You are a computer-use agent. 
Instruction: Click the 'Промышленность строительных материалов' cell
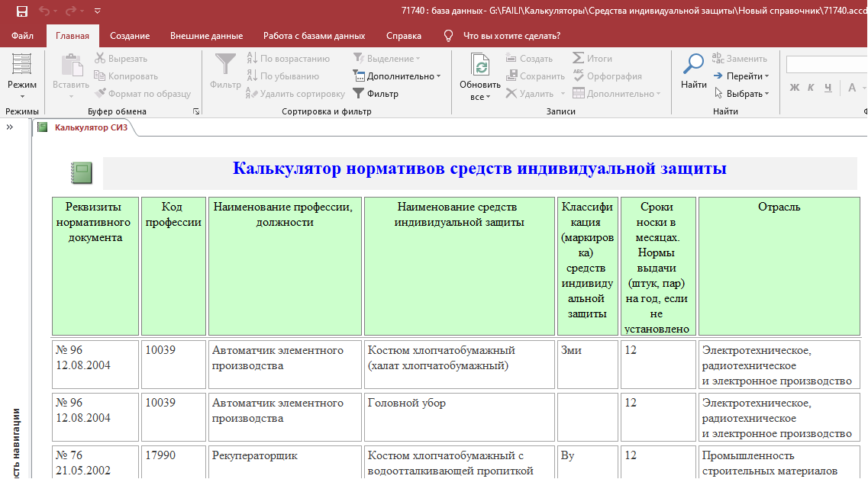click(x=779, y=462)
